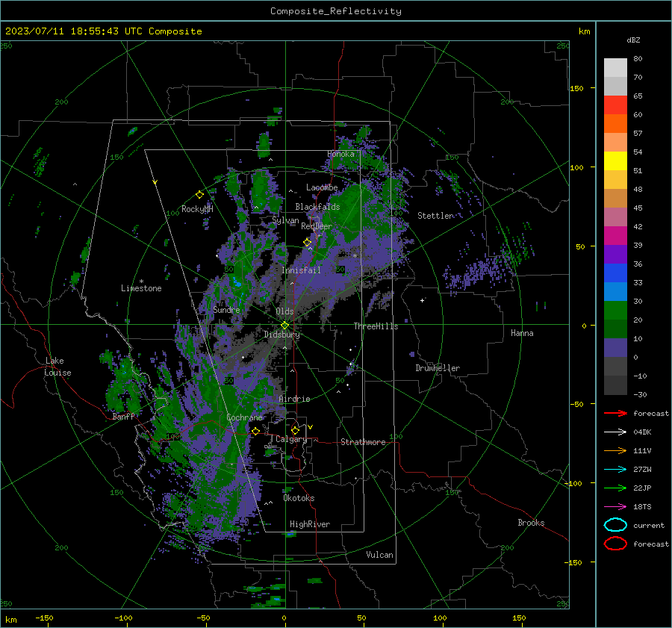Click the Banff town label

pyautogui.click(x=123, y=416)
